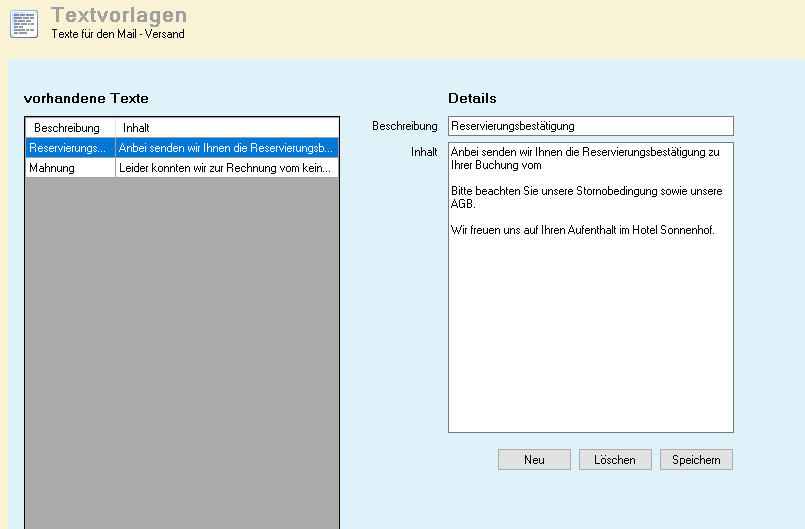805x529 pixels.
Task: Click the Inhalt column header in list
Action: point(136,128)
